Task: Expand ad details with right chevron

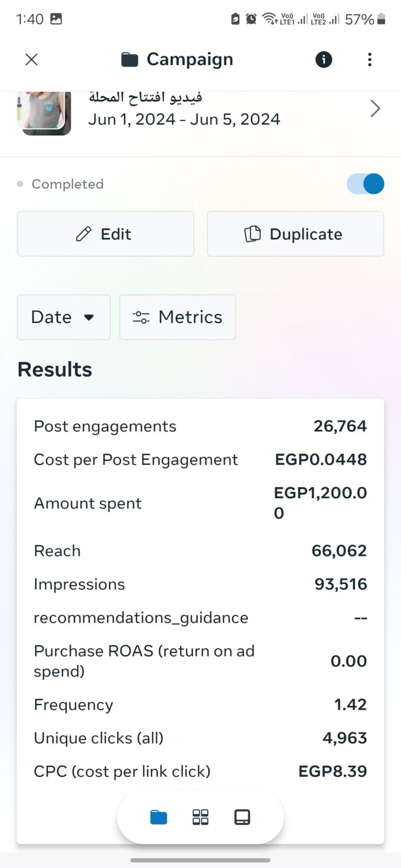Action: pyautogui.click(x=375, y=108)
